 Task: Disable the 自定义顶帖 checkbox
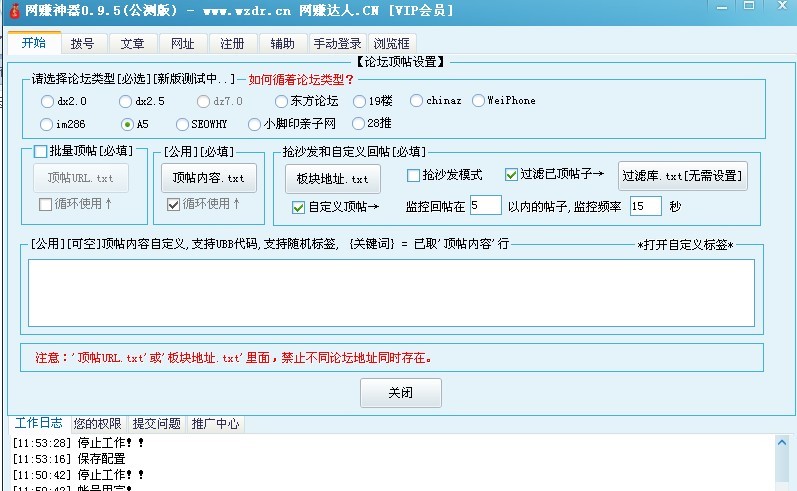tap(298, 208)
